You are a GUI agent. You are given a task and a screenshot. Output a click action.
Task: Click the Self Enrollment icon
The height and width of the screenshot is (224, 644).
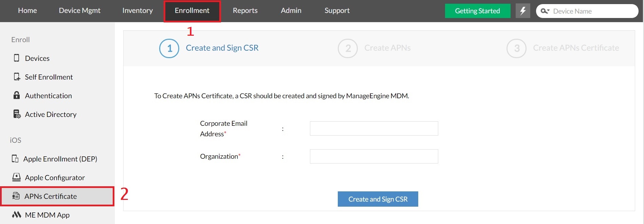[17, 76]
